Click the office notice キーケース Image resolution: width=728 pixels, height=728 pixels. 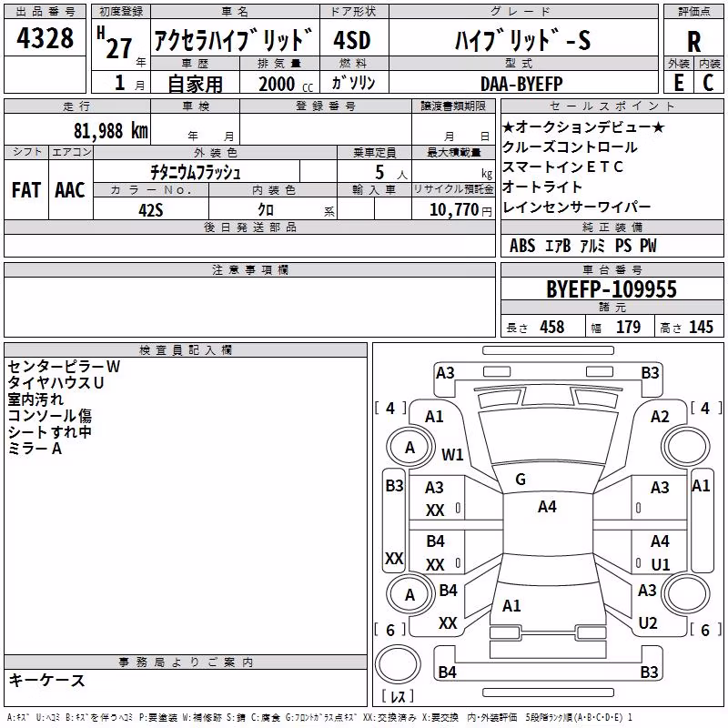47,680
